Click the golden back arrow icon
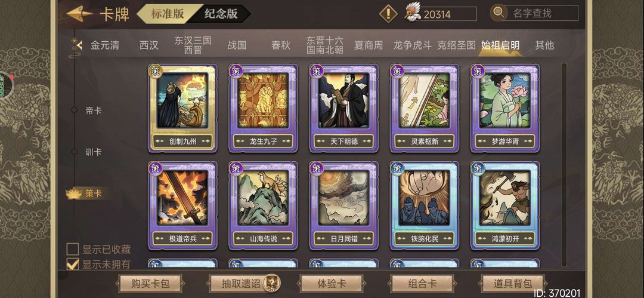644x298 pixels. pos(79,14)
